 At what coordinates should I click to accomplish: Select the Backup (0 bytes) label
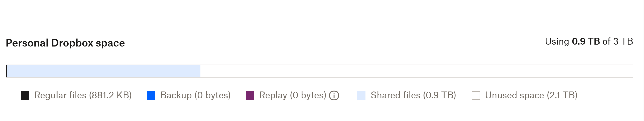point(195,95)
